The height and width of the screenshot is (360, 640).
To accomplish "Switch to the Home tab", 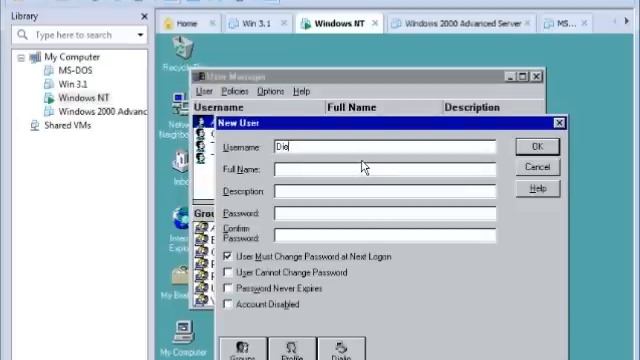I will (x=187, y=24).
